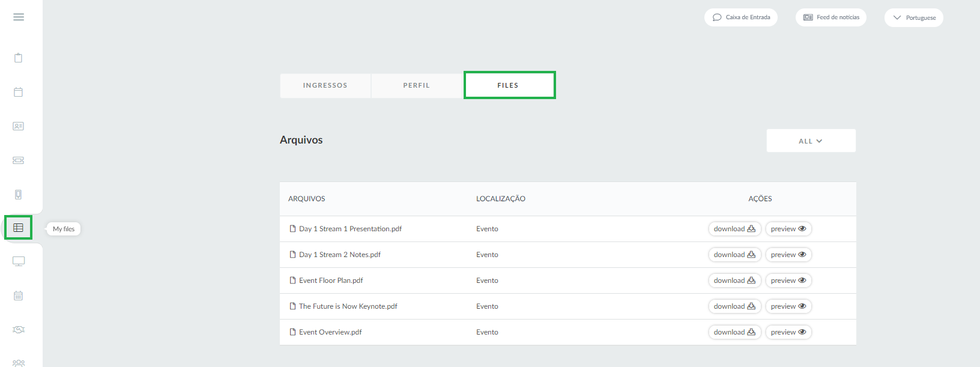The image size is (980, 367).
Task: Download Day 1 Stream 2 Notes.pdf
Action: (x=735, y=255)
